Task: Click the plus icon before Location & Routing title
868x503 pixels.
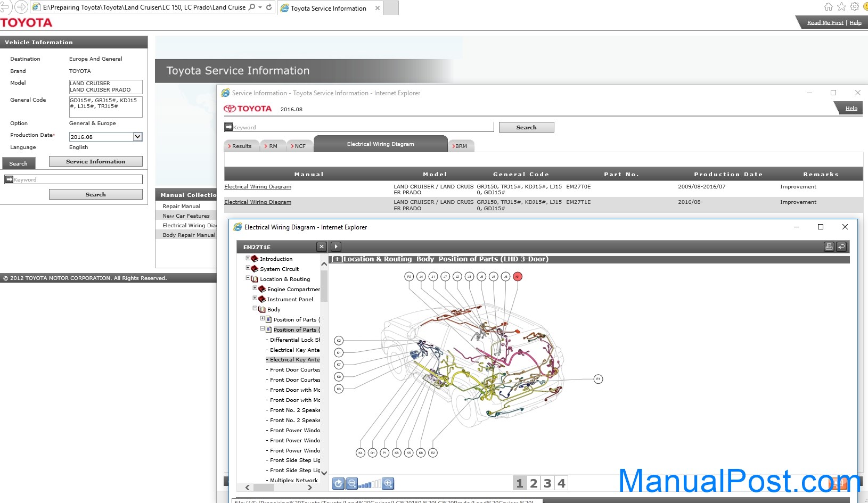Action: (337, 259)
